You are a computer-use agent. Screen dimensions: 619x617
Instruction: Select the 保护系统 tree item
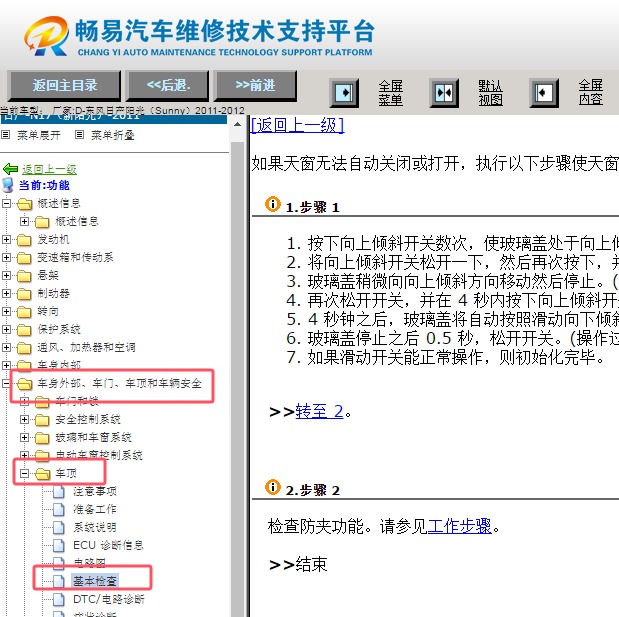[x=59, y=329]
